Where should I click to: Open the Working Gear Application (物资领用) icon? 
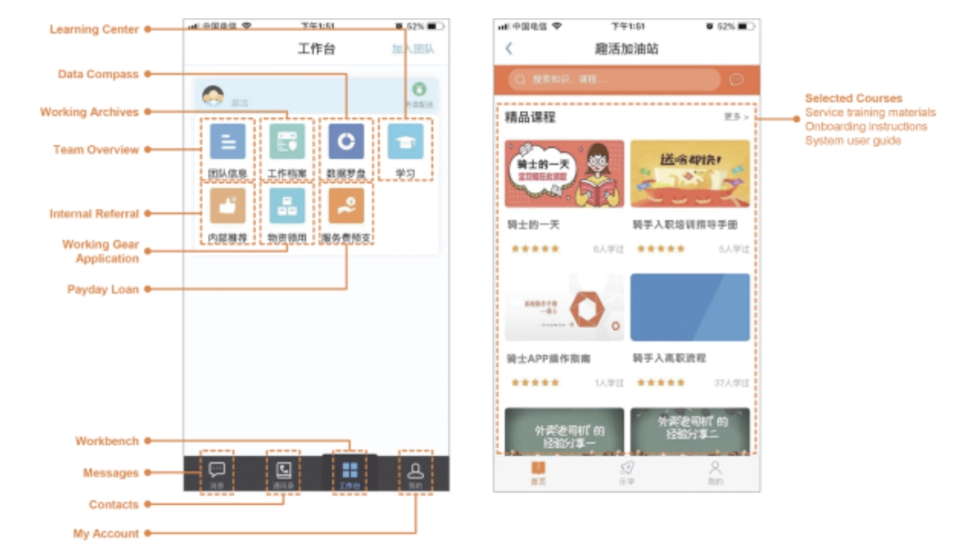coord(287,206)
